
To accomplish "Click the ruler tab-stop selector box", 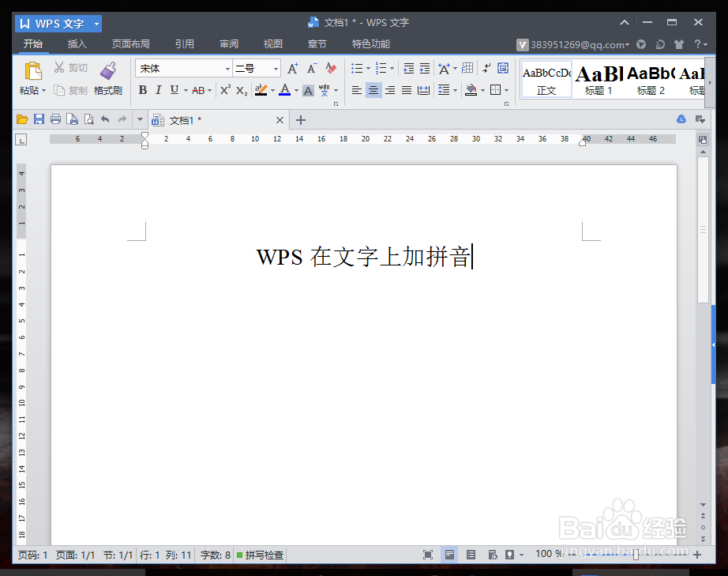I will pos(21,139).
